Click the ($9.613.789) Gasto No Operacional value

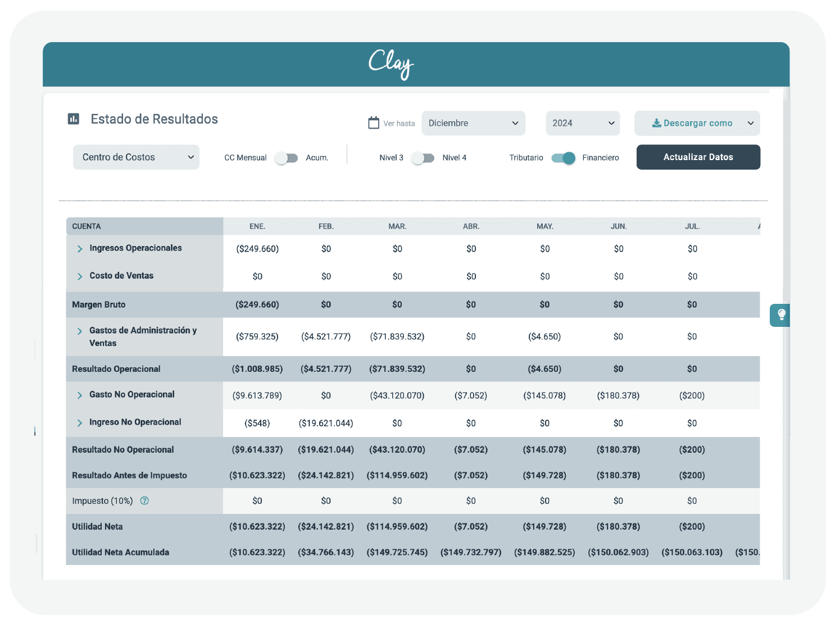[x=257, y=395]
